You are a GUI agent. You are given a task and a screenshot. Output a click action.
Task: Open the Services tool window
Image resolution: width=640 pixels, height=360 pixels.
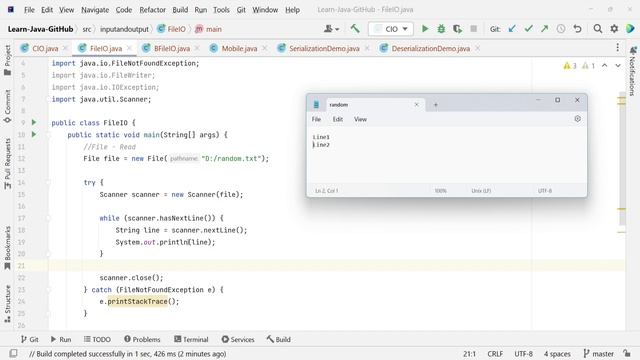238,339
